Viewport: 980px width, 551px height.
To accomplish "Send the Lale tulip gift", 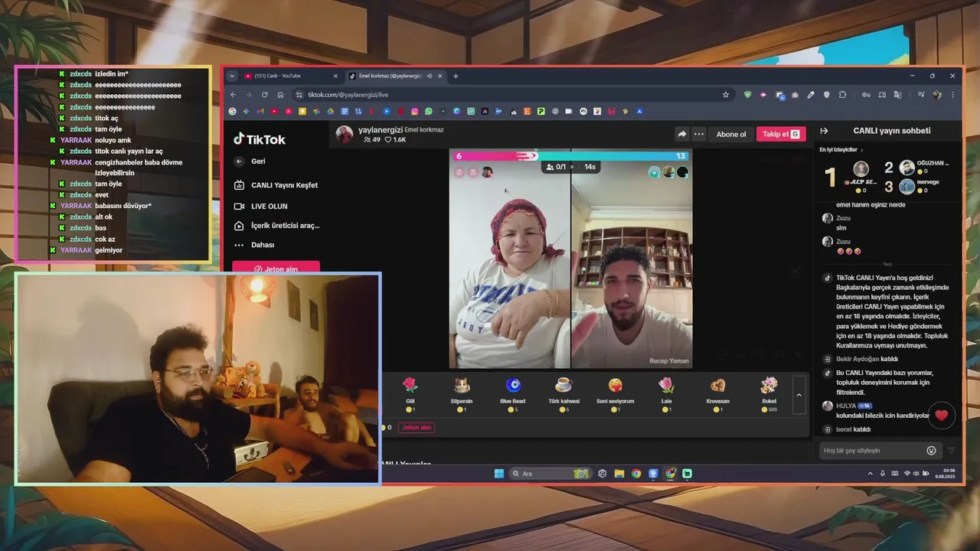I will coord(667,394).
